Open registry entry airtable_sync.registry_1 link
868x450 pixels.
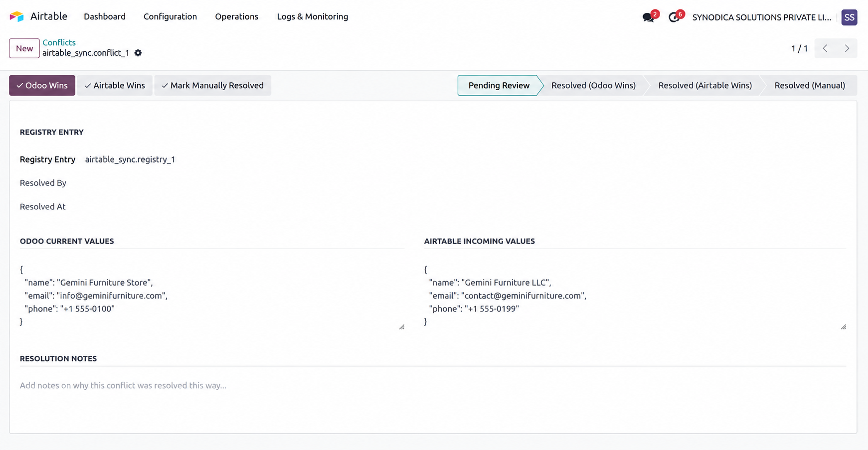130,159
